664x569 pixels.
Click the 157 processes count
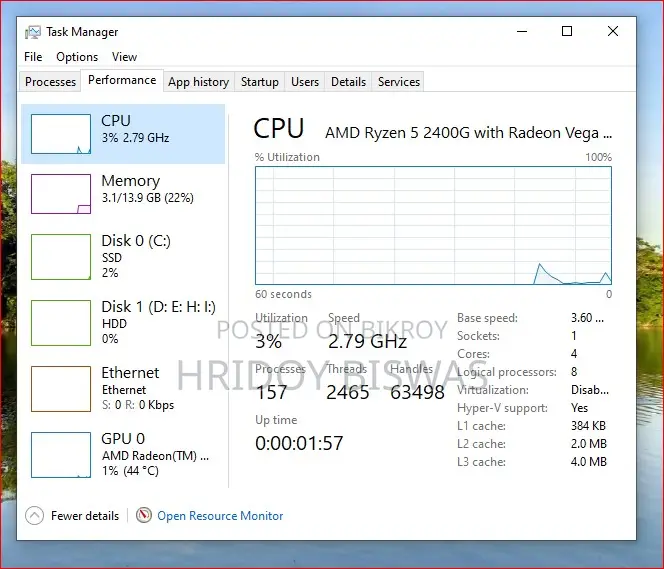click(x=271, y=392)
